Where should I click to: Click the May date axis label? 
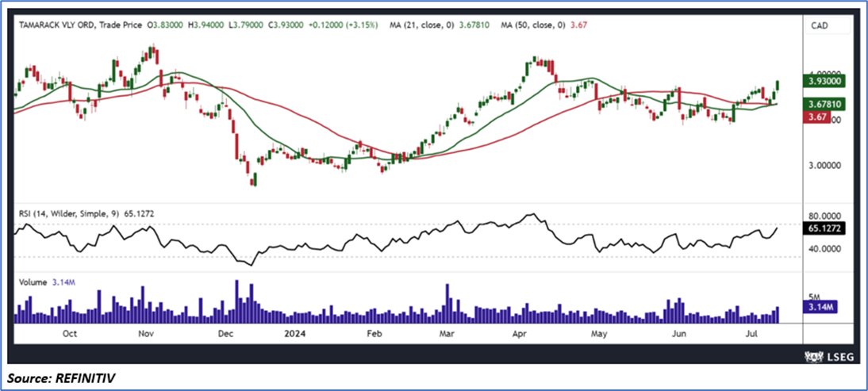(x=600, y=334)
